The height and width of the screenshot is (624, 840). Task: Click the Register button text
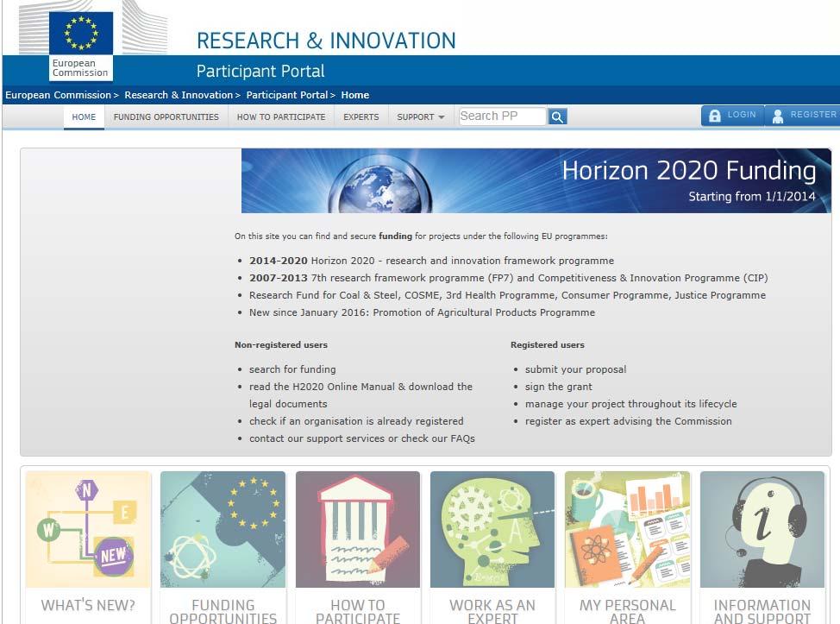[813, 115]
